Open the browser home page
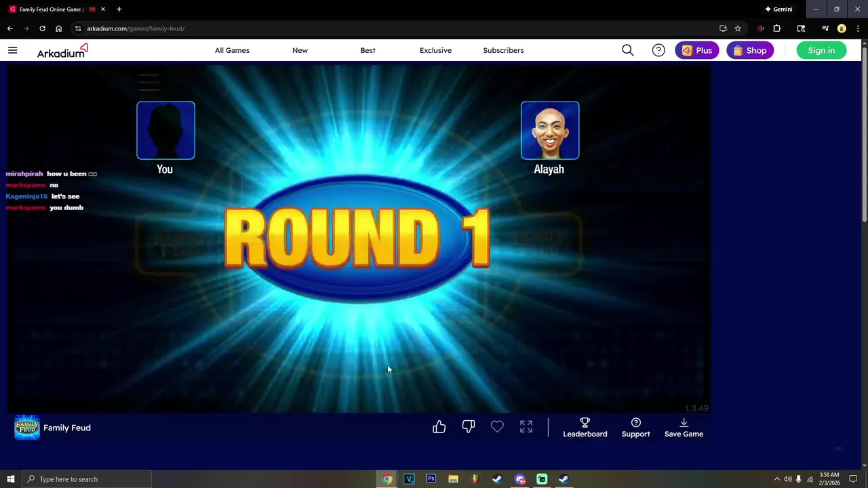Viewport: 868px width, 488px height. pos(58,28)
